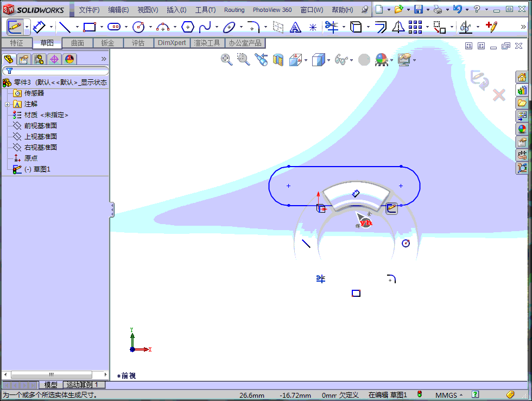The image size is (532, 401).
Task: Select the Ellipse sketch tool
Action: click(229, 27)
